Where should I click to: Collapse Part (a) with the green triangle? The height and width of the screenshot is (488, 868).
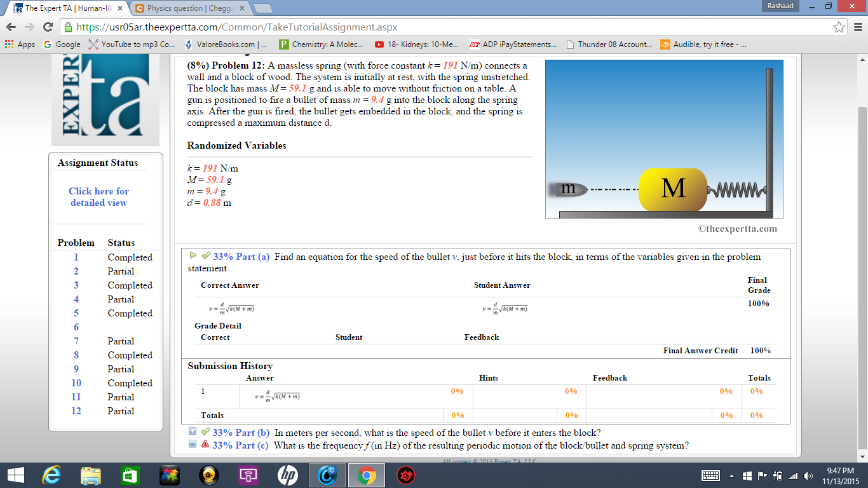coord(193,255)
